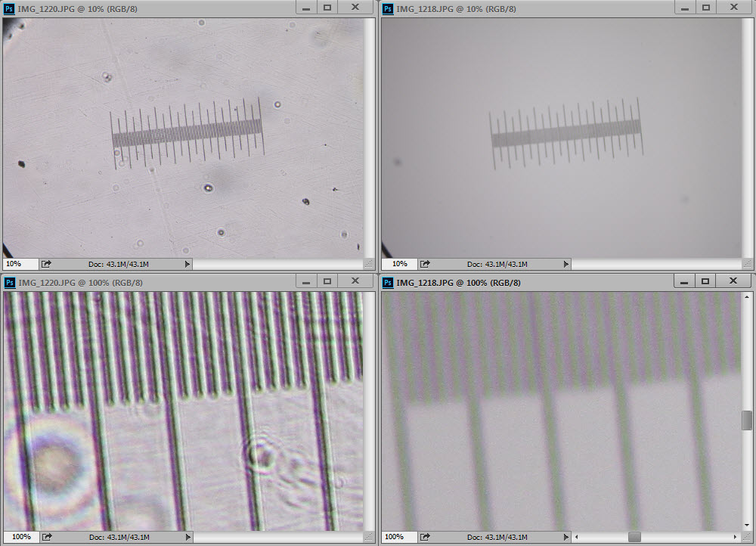Click the resize grip of IMG_1218.JPG @ 10% window
The image size is (756, 546).
point(748,264)
